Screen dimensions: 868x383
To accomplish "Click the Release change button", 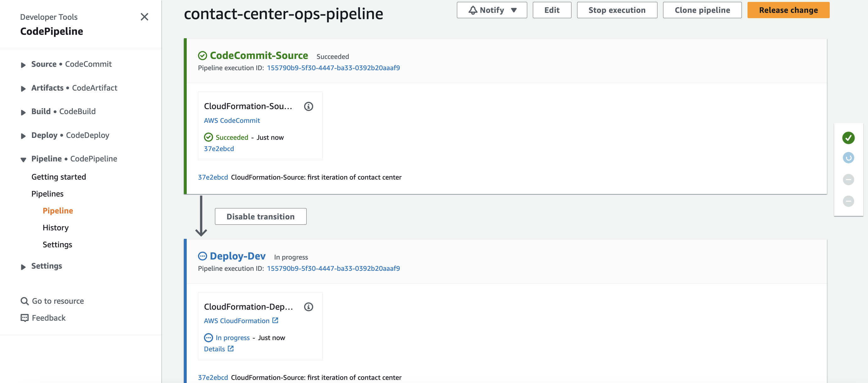I will (788, 10).
